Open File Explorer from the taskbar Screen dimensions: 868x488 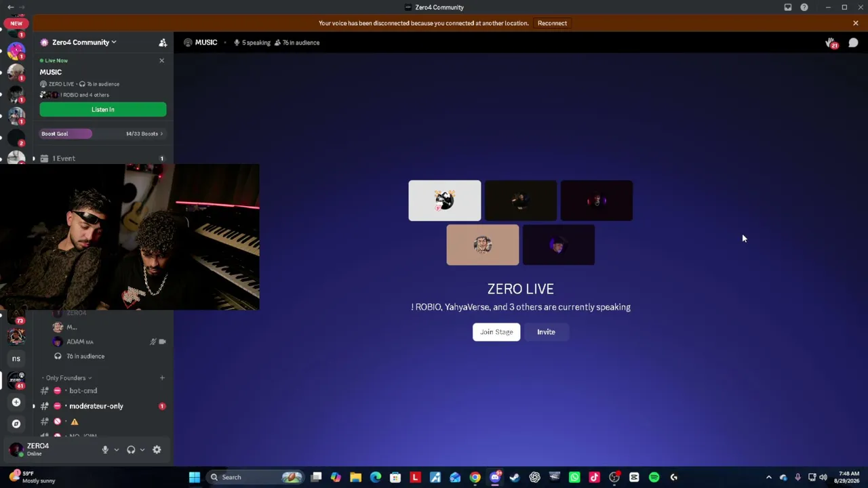[x=355, y=477]
